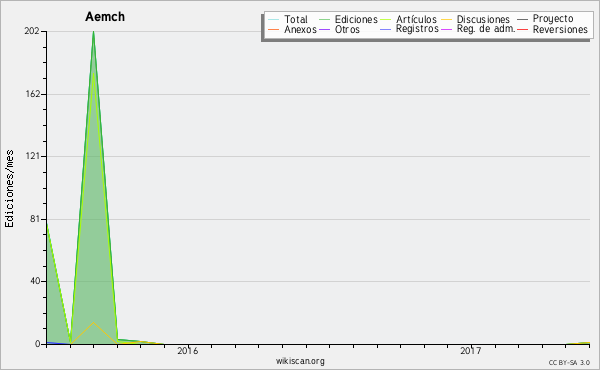
Task: Click the Proyecto legend label
Action: (553, 19)
